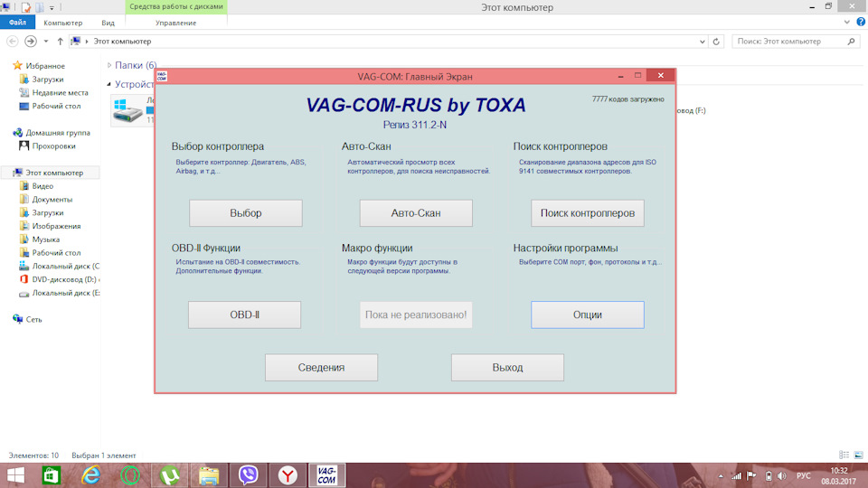Open Viber from taskbar
The width and height of the screenshot is (868, 488).
tap(248, 475)
